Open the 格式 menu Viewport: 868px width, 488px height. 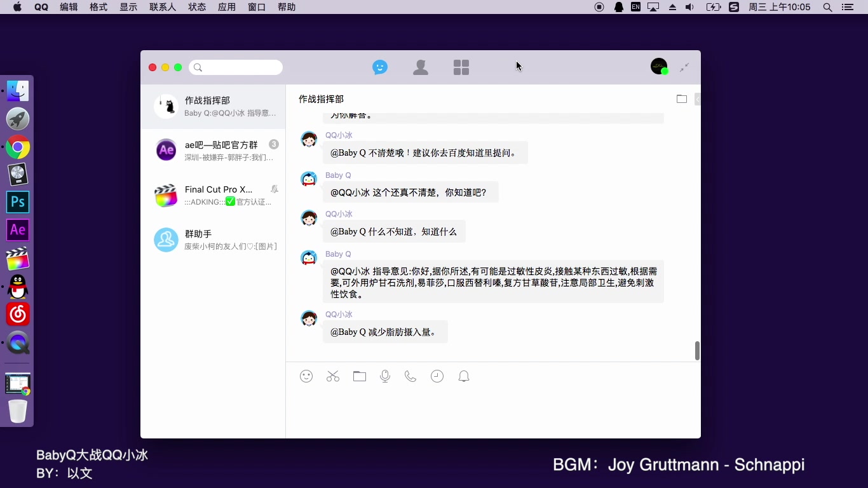coord(98,7)
